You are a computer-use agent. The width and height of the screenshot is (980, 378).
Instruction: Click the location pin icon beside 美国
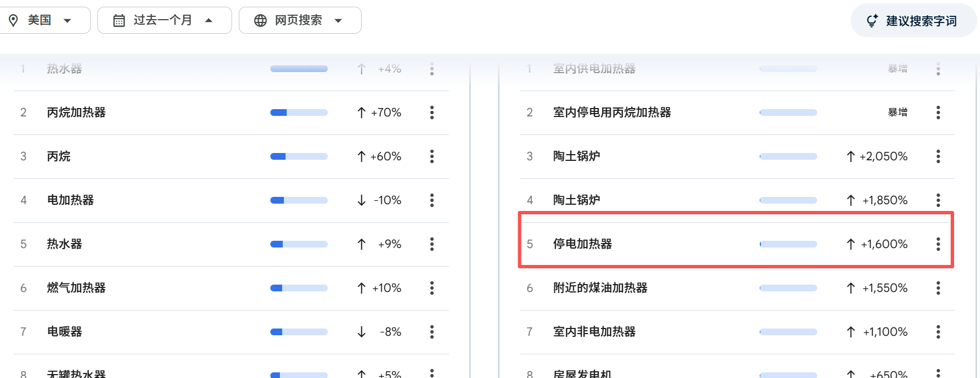pyautogui.click(x=14, y=21)
